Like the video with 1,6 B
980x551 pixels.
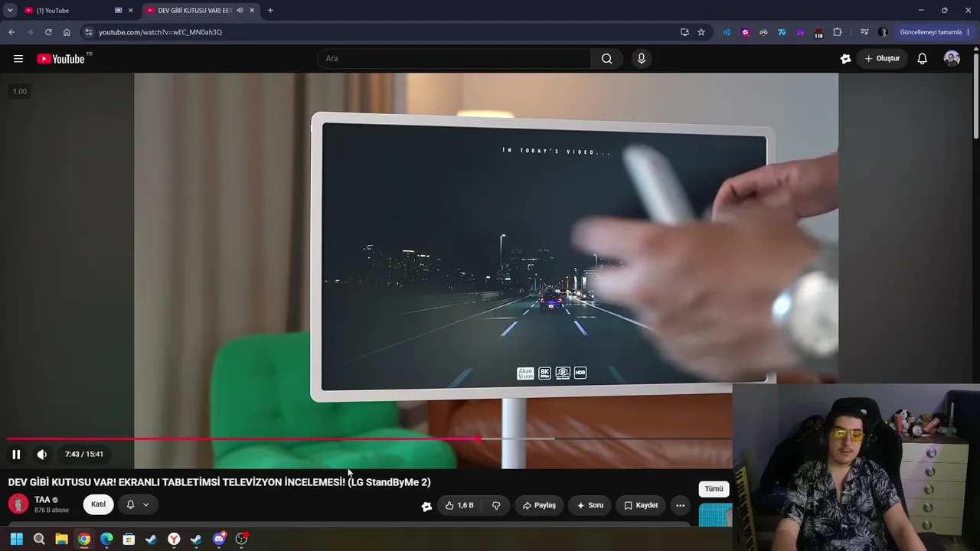coord(459,505)
